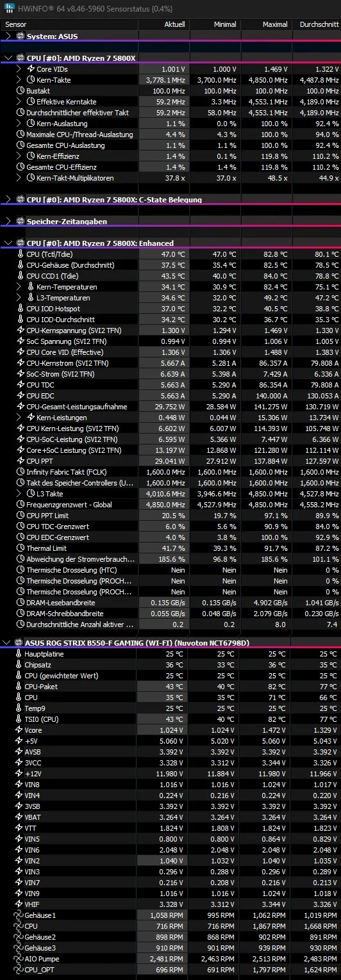Select the DRAM-Schreibbandbreite row
The width and height of the screenshot is (341, 980).
tap(170, 614)
